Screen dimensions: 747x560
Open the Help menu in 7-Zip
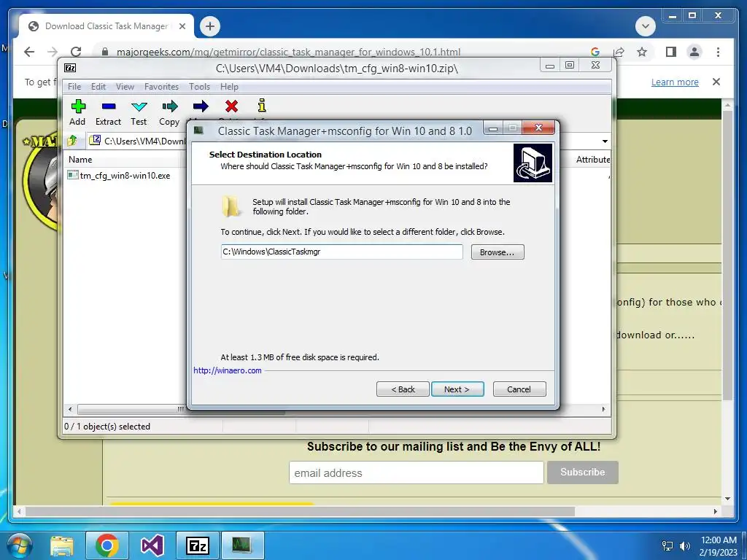pyautogui.click(x=229, y=87)
